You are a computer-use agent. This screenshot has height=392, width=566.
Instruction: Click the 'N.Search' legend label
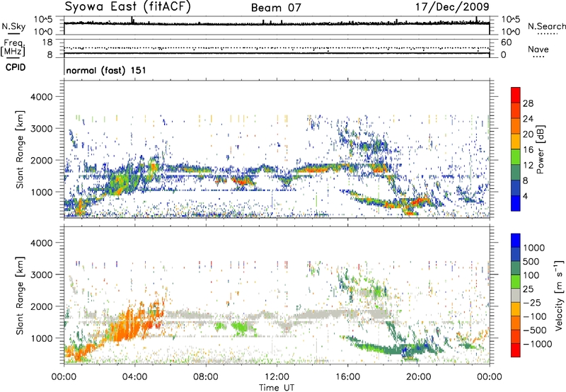[x=546, y=26]
